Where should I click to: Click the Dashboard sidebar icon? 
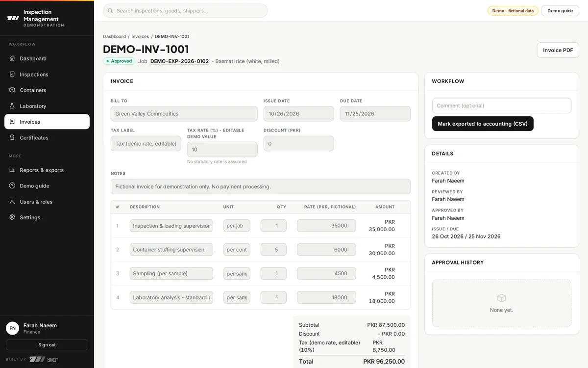pos(12,58)
